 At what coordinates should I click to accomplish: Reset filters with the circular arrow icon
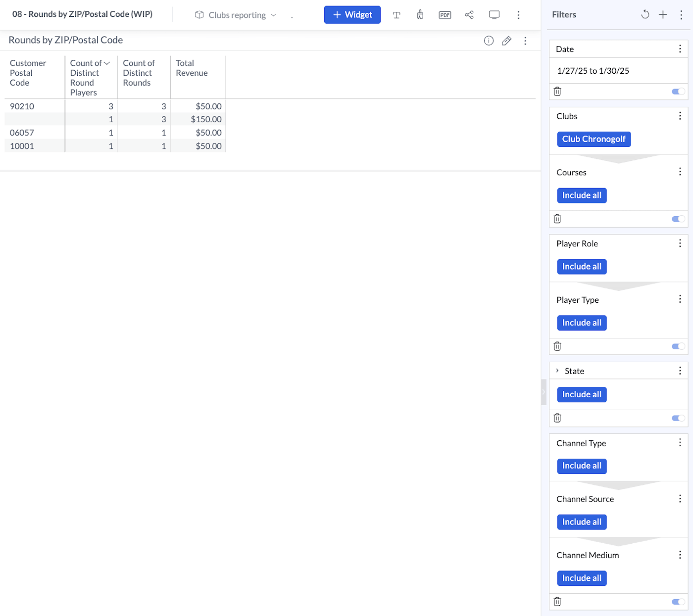click(645, 14)
